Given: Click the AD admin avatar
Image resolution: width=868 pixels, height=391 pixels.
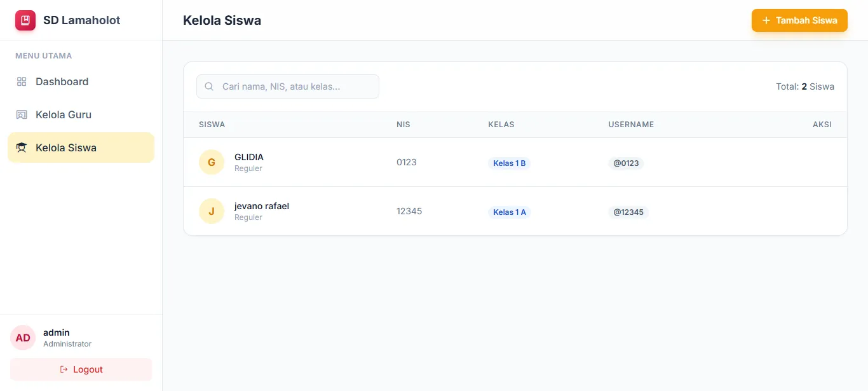Looking at the screenshot, I should [x=23, y=338].
